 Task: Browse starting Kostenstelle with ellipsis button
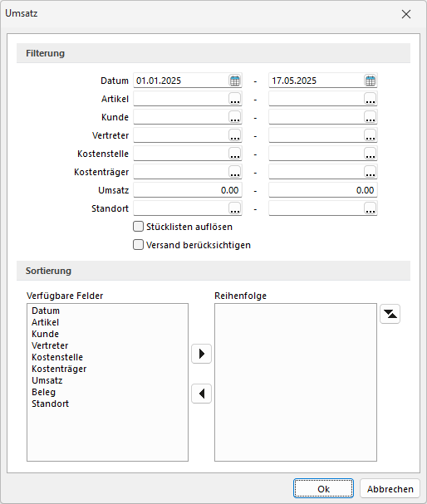pyautogui.click(x=235, y=154)
